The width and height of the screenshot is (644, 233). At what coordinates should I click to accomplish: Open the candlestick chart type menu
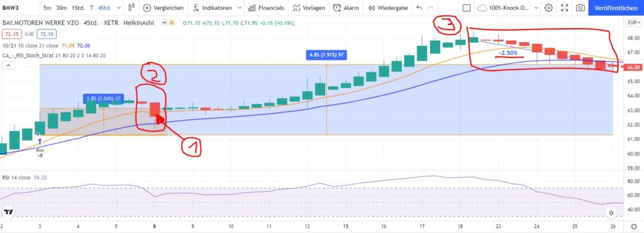pos(131,8)
